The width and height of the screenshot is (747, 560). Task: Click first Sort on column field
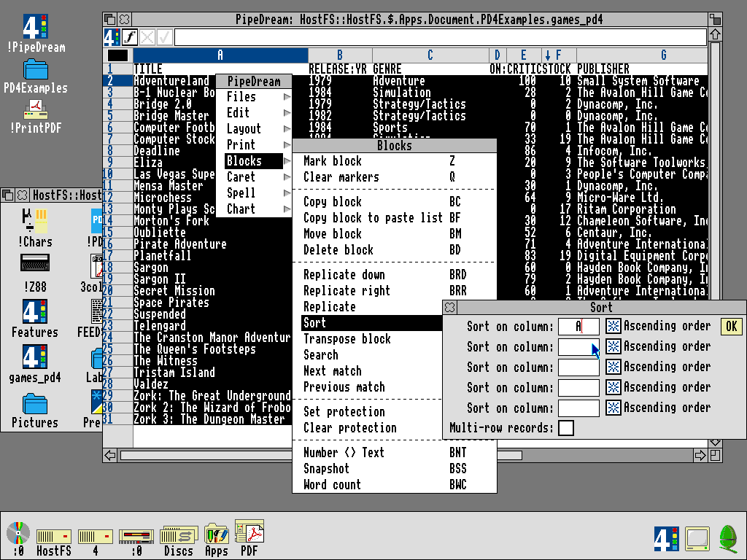578,326
